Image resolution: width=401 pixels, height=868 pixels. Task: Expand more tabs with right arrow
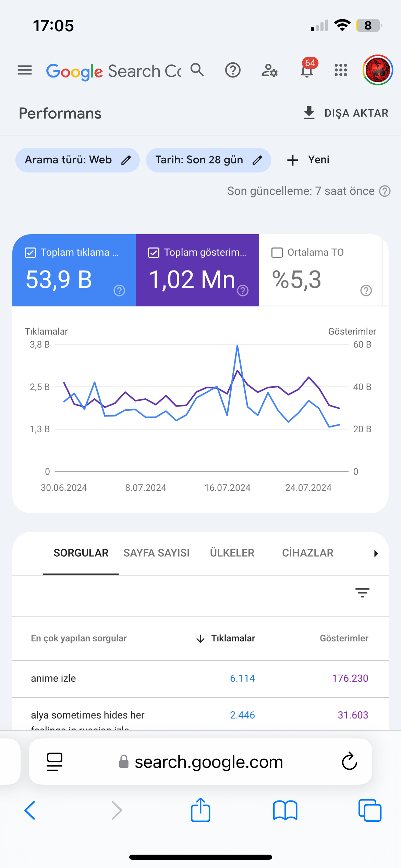click(x=376, y=553)
